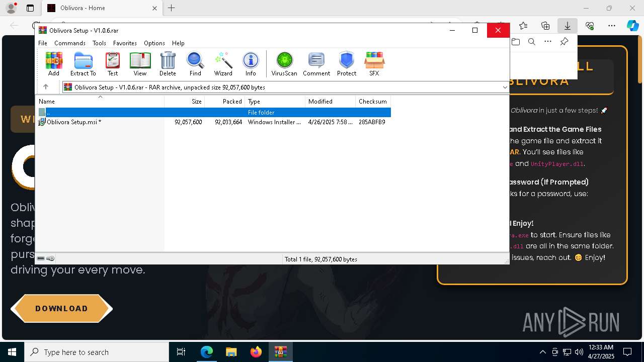
Task: Open Extract To tool
Action: coord(83,64)
